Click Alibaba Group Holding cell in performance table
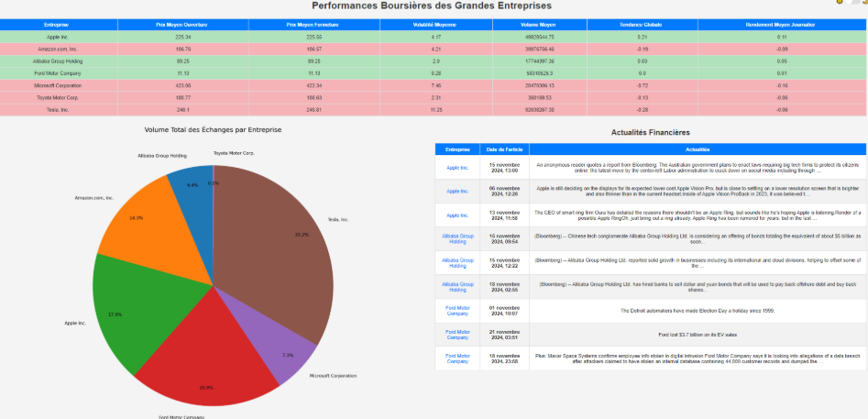The image size is (868, 419). [59, 61]
